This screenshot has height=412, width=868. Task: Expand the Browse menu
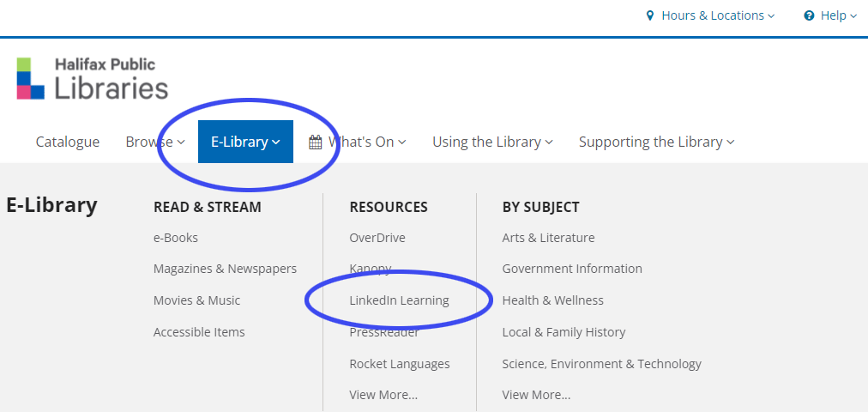(x=155, y=142)
